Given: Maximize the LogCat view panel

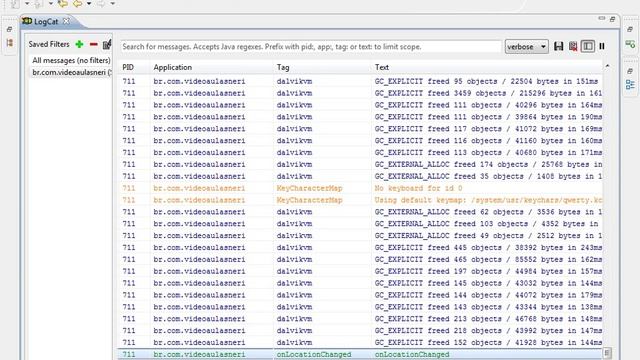Looking at the screenshot, I should point(612,19).
